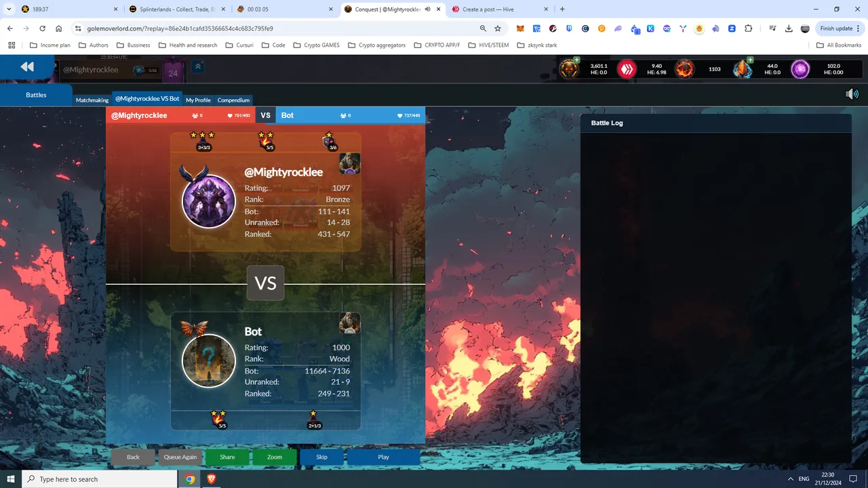
Task: Click the fiery orb resource icon showing 1103
Action: 684,69
